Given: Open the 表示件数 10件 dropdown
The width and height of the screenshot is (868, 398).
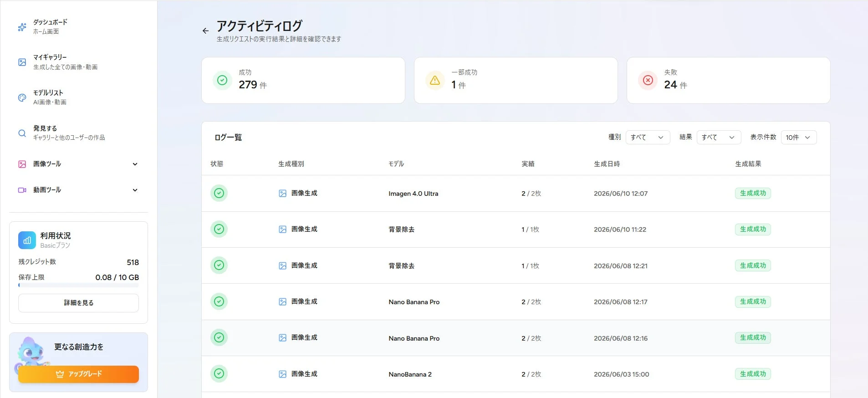Looking at the screenshot, I should click(799, 137).
